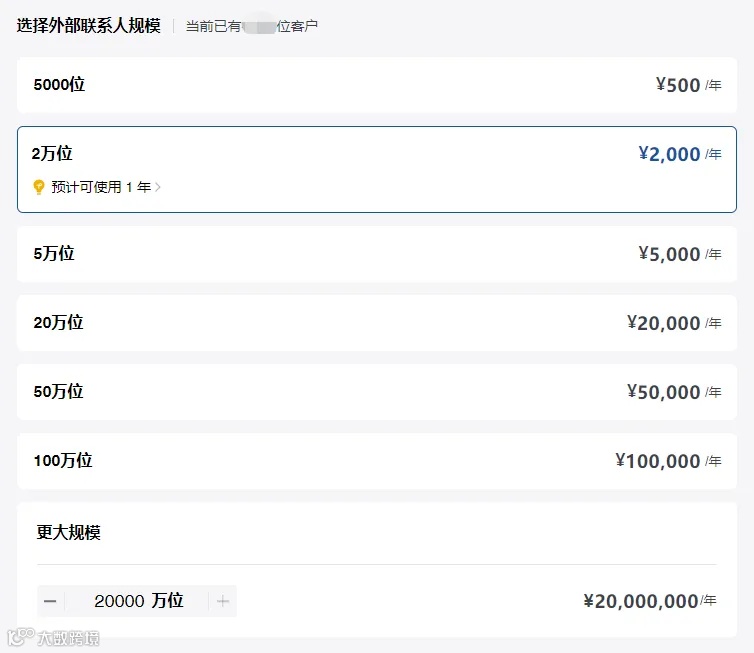
Task: Select the 5000位 plan option
Action: point(376,85)
